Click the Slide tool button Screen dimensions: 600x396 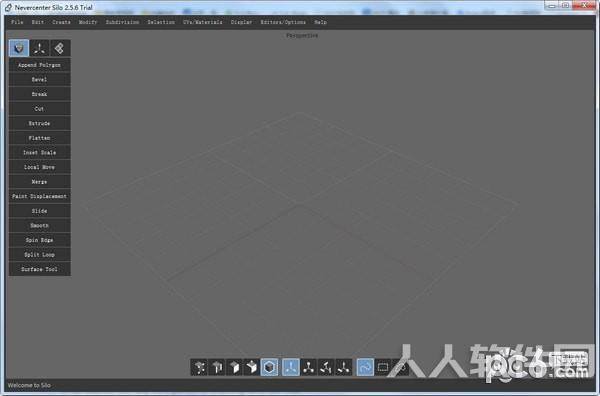39,211
